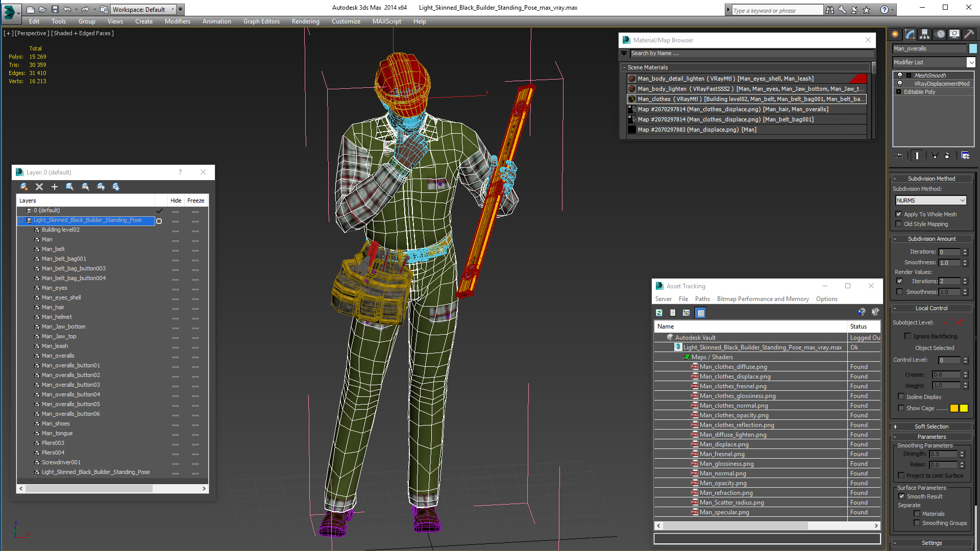Expand Editable Poly plus sign in stack
This screenshot has height=551, width=980.
pyautogui.click(x=899, y=92)
